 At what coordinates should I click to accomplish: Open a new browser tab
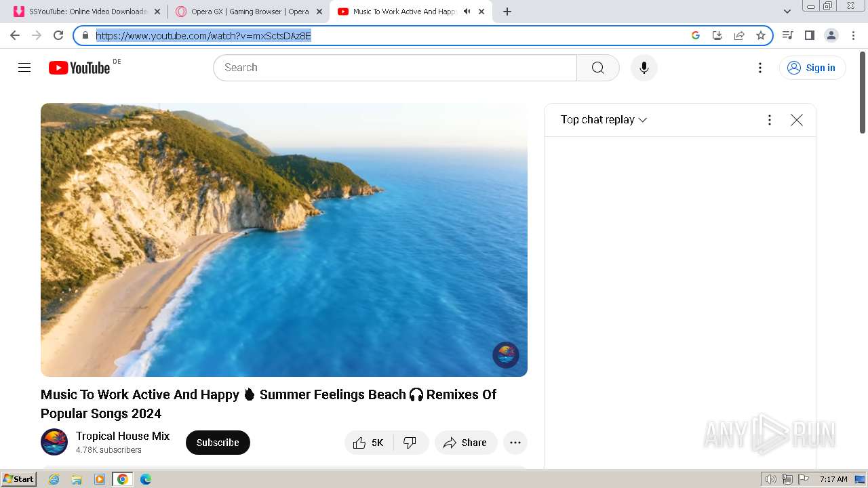coord(507,12)
